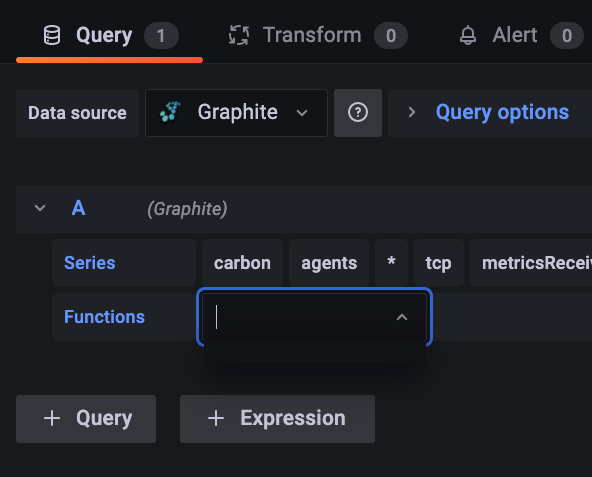
Task: Open the Graphite data source dropdown
Action: point(236,113)
